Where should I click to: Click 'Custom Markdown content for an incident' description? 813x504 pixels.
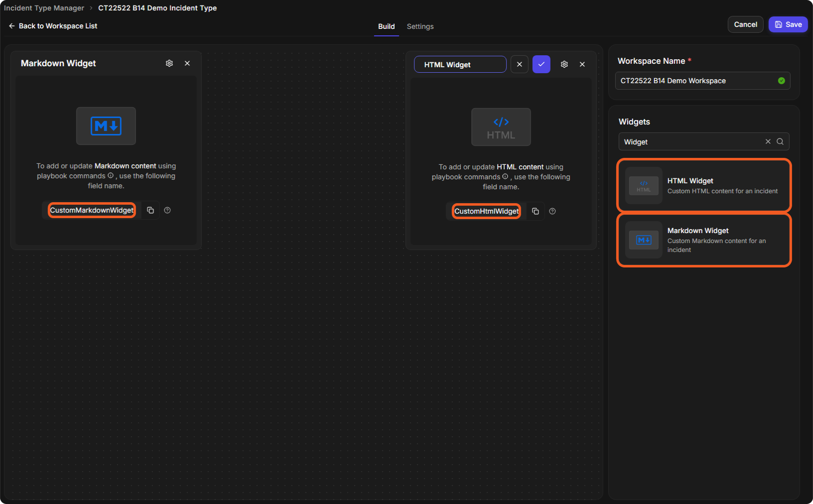(x=717, y=245)
